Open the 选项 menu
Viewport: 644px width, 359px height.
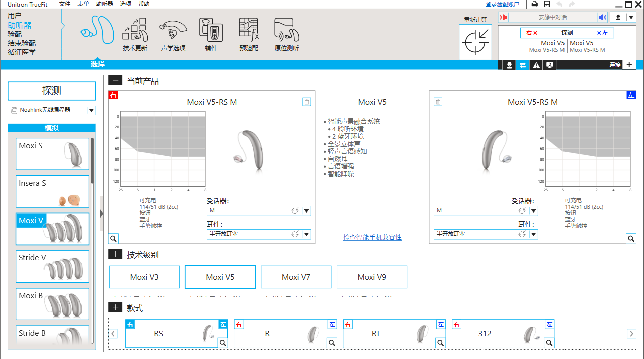click(x=125, y=4)
